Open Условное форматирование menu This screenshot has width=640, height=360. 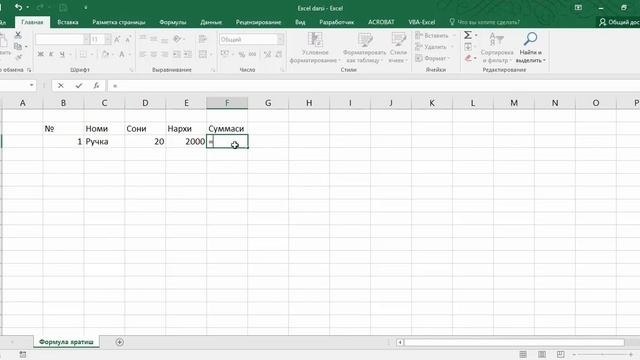pyautogui.click(x=315, y=48)
